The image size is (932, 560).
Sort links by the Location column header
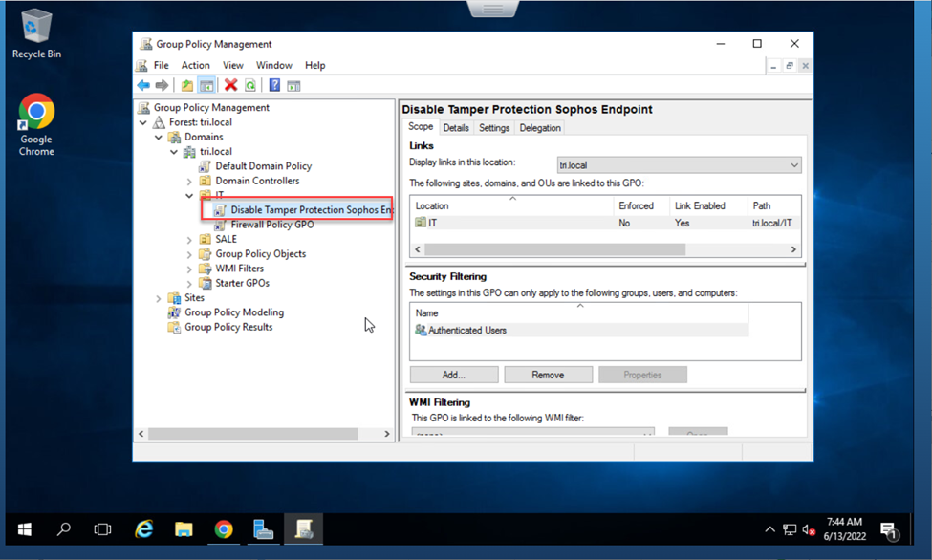click(x=511, y=205)
